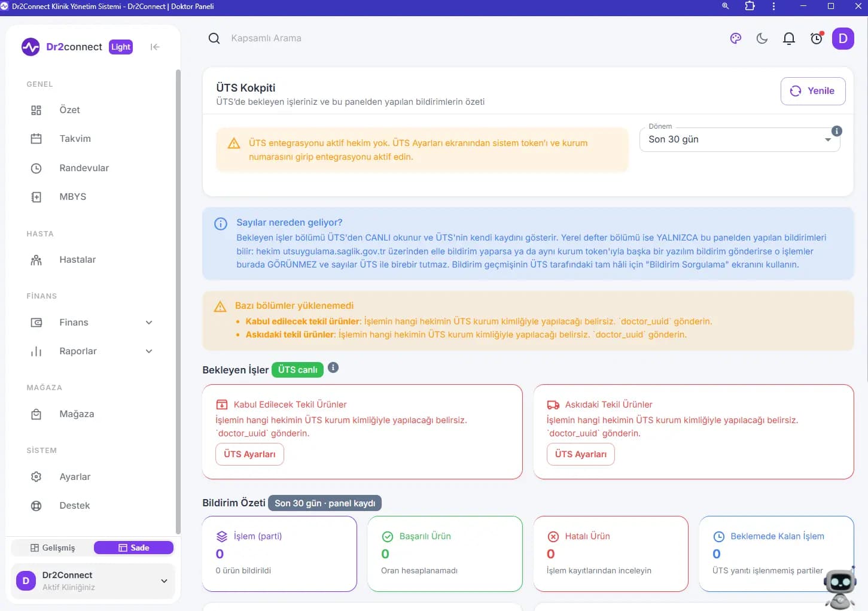Click the ÜTS Kokpiti heading

(x=246, y=88)
